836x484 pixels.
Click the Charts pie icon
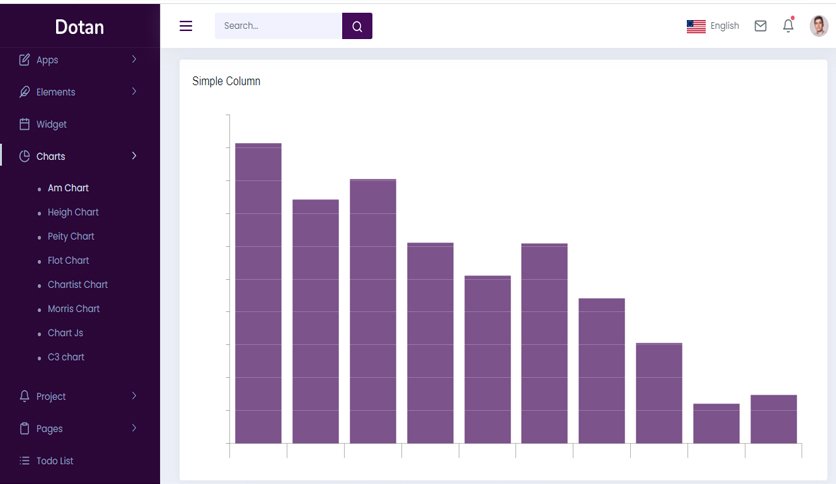pos(25,156)
